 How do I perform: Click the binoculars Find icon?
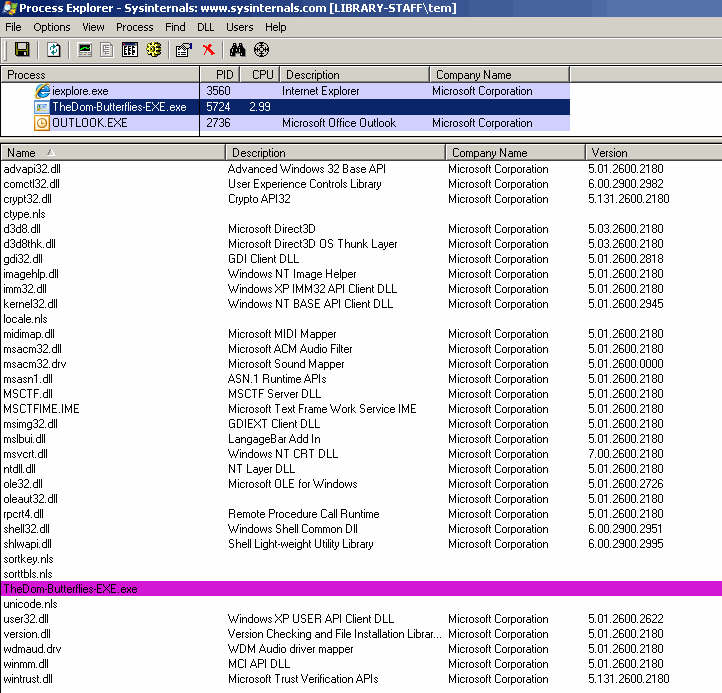tap(238, 50)
